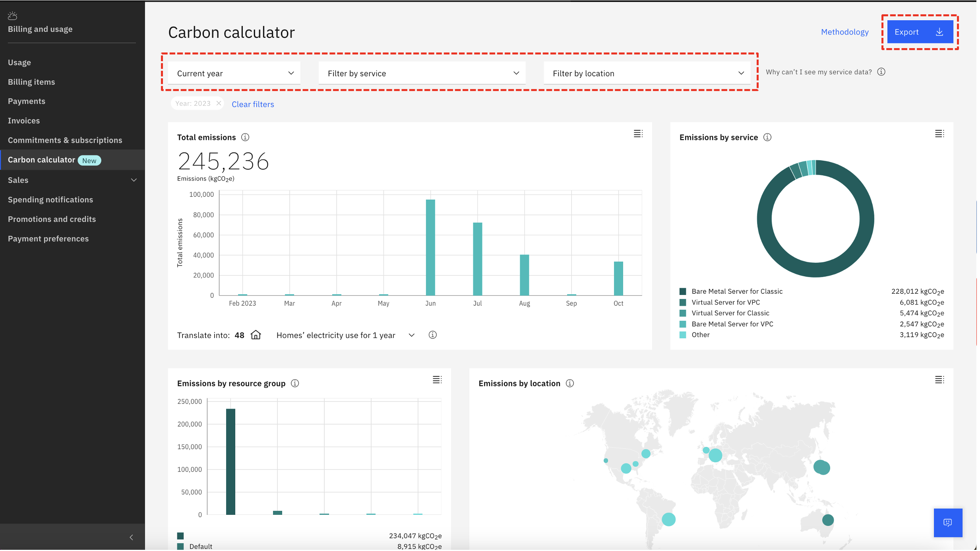The height and width of the screenshot is (551, 980).
Task: Go to Billing items in sidebar
Action: pos(31,82)
